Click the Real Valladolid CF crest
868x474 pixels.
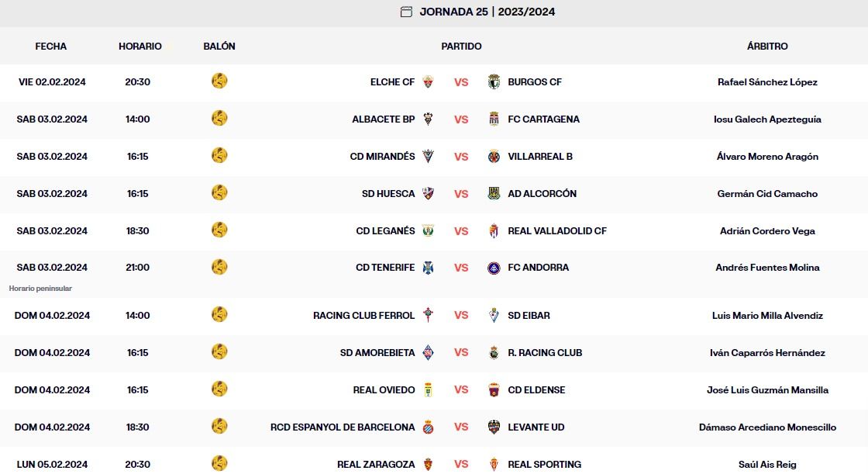(494, 231)
